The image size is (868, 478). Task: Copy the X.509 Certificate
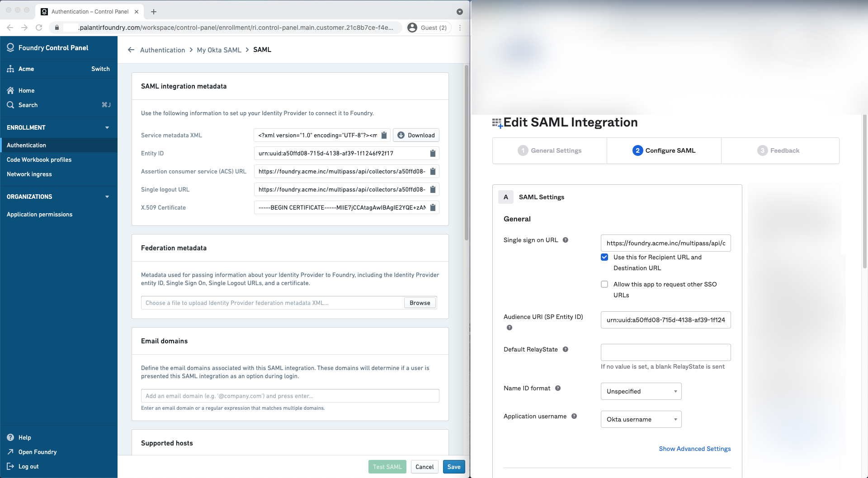pyautogui.click(x=433, y=207)
